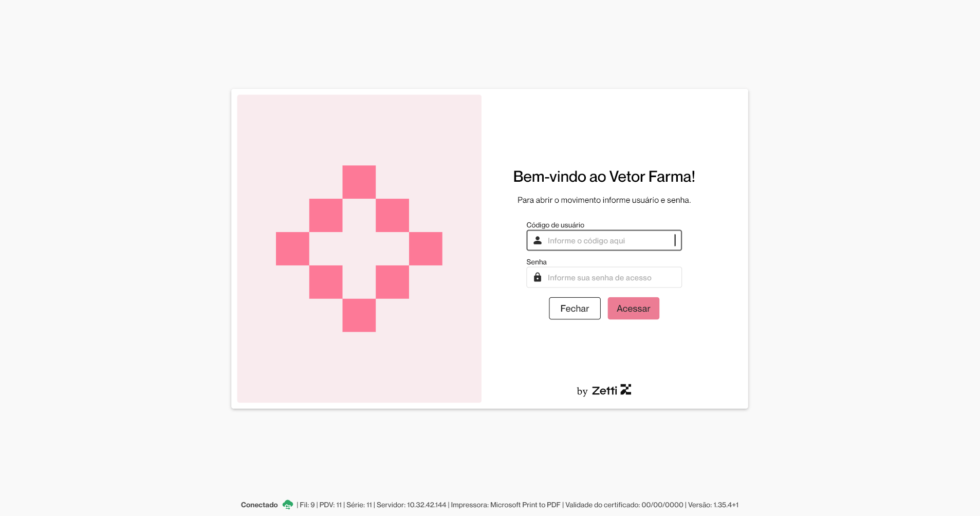Click the 'Bem-vindo ao Vetor Farma!' heading
Viewport: 980px width, 516px height.
tap(604, 177)
